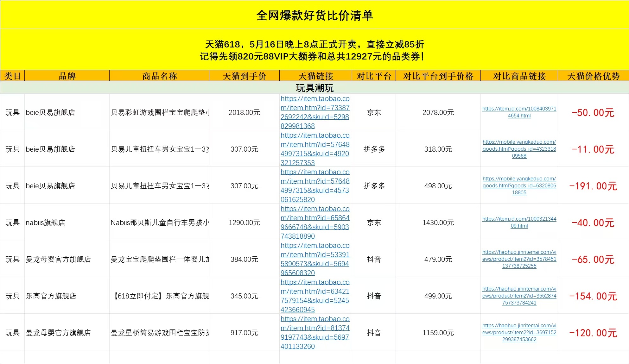
Task: Open Tmall link for 曼龙宝宝爬爬垫 row
Action: click(x=315, y=259)
